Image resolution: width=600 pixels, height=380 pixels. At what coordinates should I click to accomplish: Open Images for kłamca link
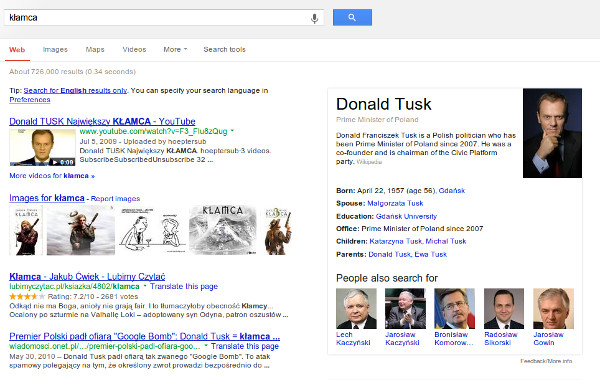(47, 198)
